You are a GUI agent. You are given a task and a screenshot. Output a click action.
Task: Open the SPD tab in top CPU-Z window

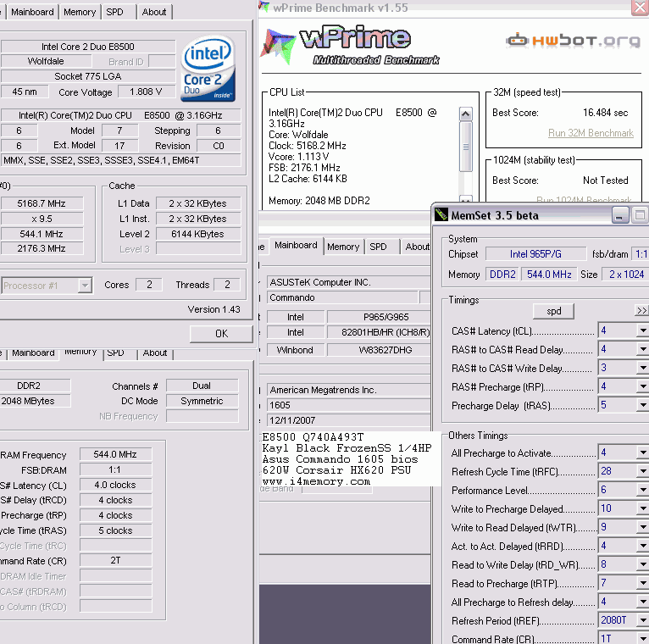114,12
